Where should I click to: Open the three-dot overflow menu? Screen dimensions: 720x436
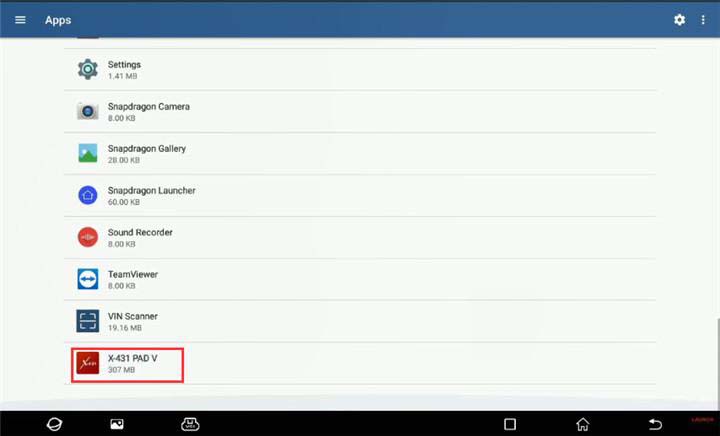tap(703, 20)
